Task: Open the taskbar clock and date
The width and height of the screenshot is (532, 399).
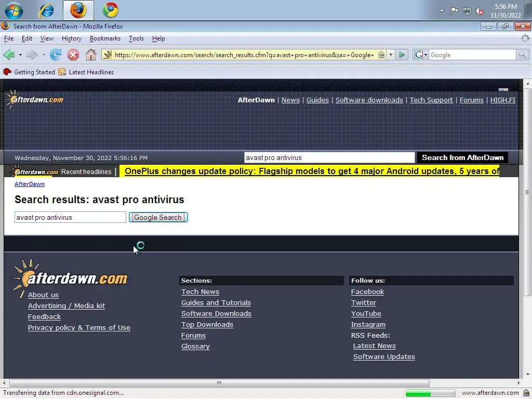Action: click(505, 11)
